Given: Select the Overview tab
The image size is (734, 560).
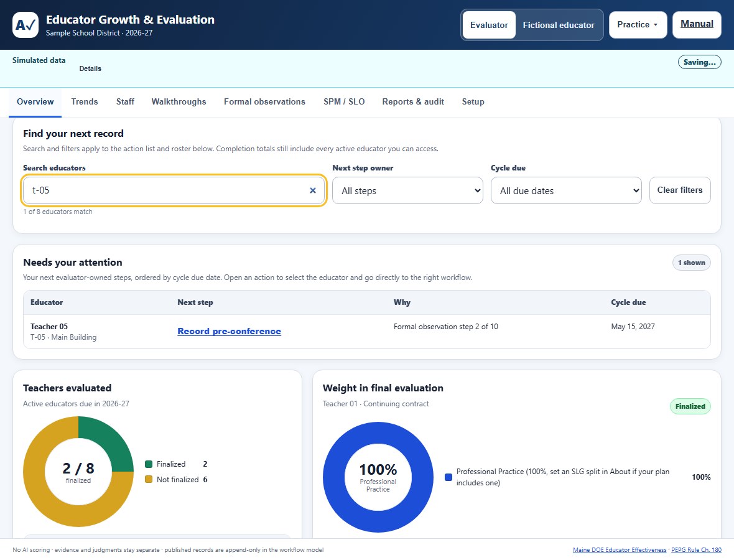Looking at the screenshot, I should tap(35, 101).
